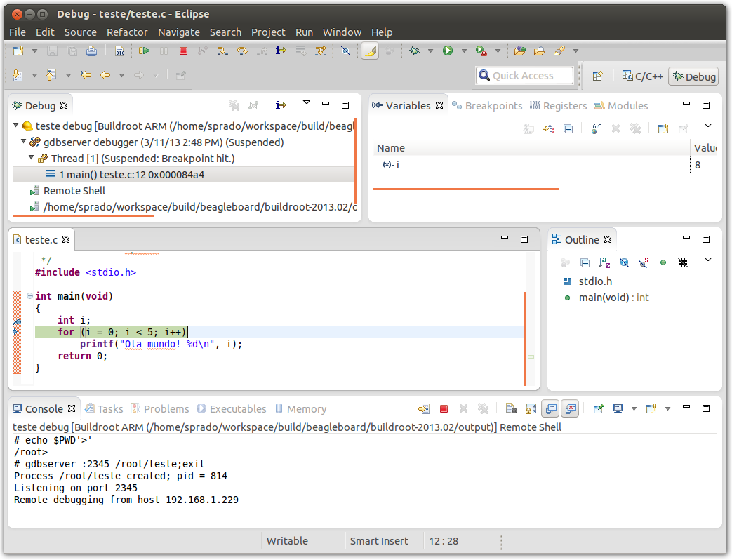The width and height of the screenshot is (732, 560).
Task: Switch to the C/C++ perspective
Action: [x=642, y=76]
